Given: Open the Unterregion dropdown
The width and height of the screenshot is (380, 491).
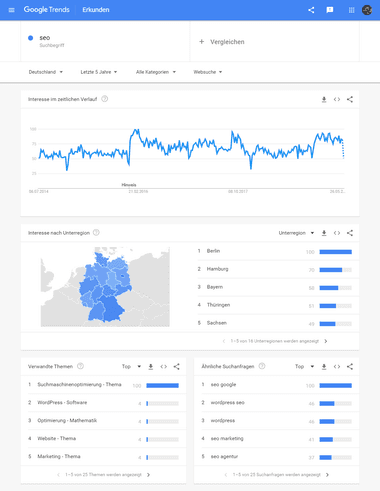Looking at the screenshot, I should tap(296, 233).
